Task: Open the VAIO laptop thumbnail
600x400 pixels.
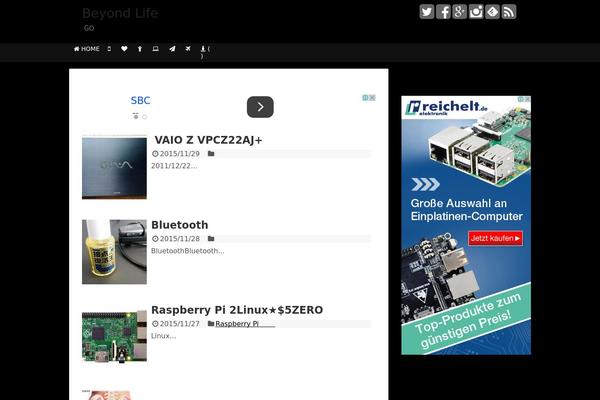Action: point(114,168)
